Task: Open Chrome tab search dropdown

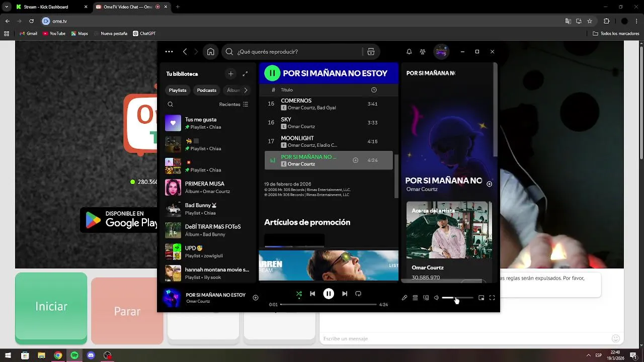Action: (7, 7)
